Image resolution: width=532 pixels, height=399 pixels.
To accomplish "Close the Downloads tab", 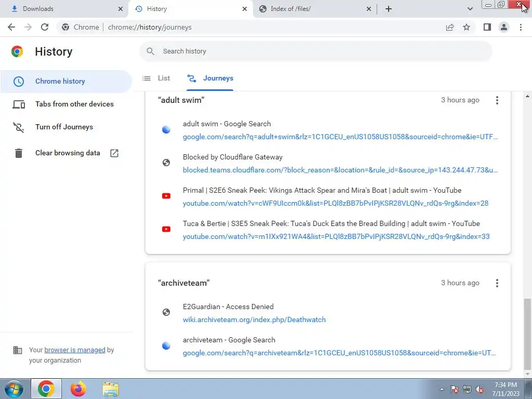I will click(x=121, y=9).
